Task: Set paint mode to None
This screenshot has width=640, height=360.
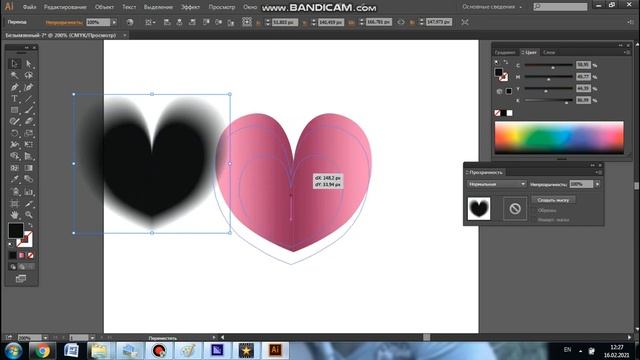Action: (x=30, y=256)
